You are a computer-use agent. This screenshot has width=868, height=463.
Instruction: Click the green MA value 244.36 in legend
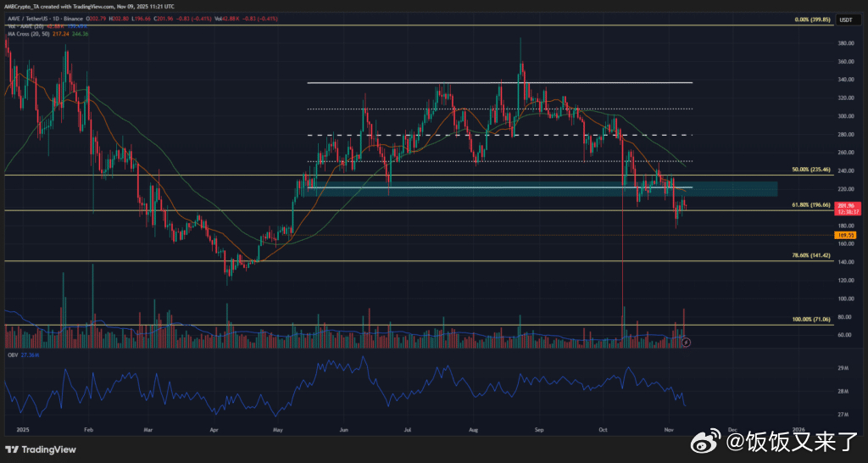click(80, 34)
